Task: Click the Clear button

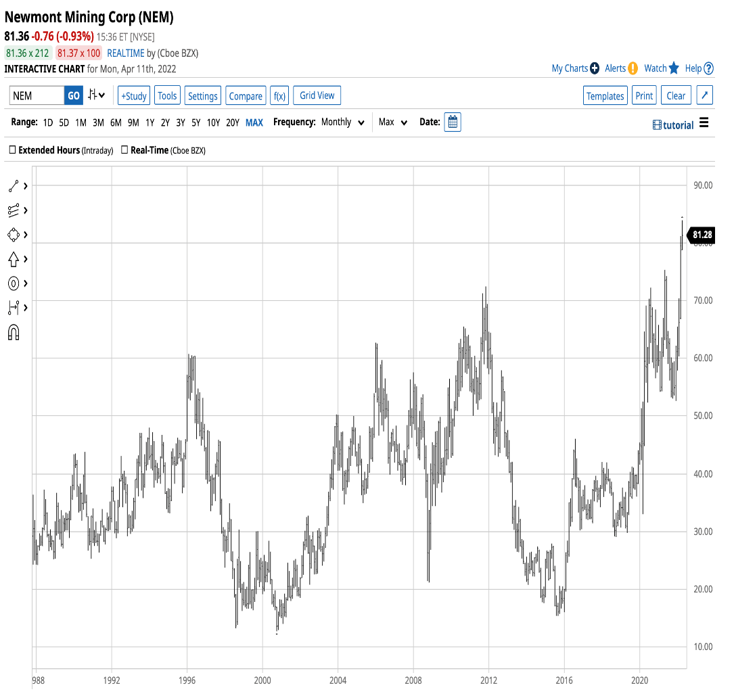Action: coord(676,95)
